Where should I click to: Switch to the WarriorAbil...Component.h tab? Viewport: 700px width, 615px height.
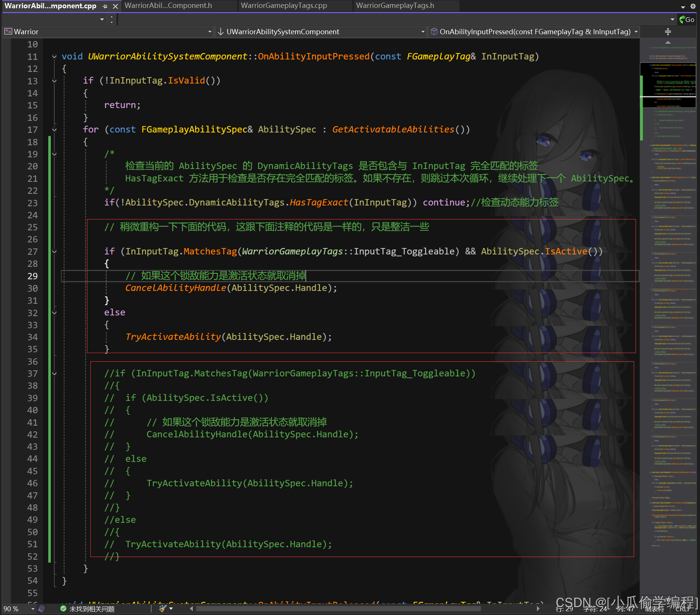click(168, 6)
